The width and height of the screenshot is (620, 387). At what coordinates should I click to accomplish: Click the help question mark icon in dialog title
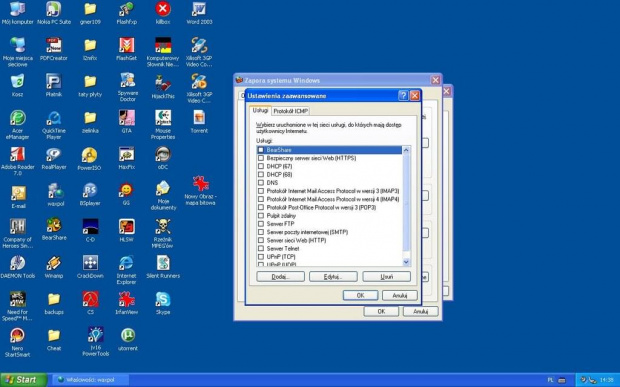tap(403, 96)
